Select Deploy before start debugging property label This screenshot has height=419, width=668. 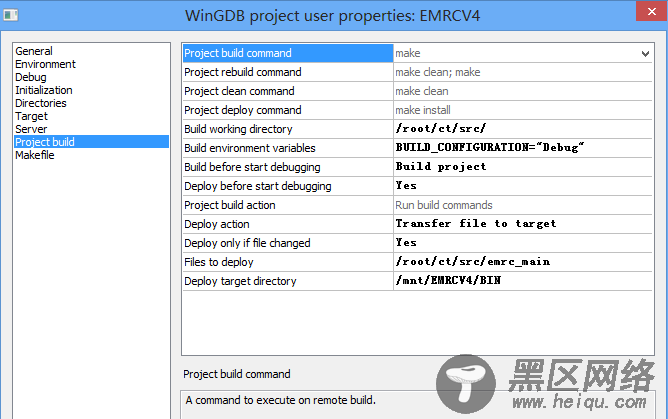click(x=258, y=186)
